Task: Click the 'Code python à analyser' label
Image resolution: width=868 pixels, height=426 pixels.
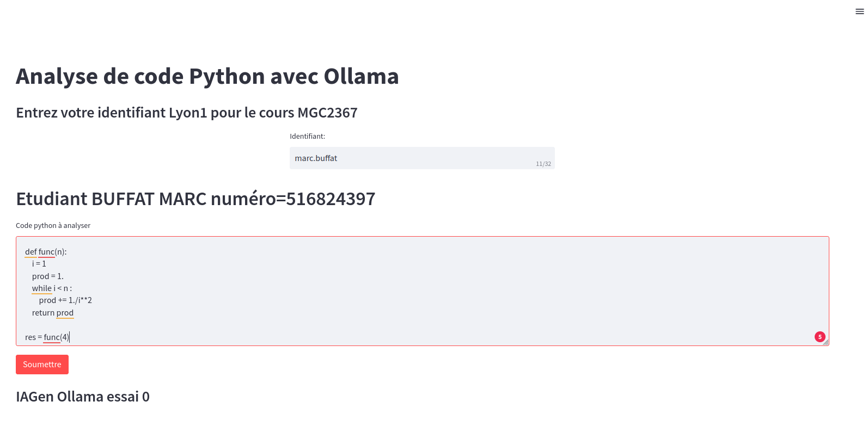Action: [53, 226]
